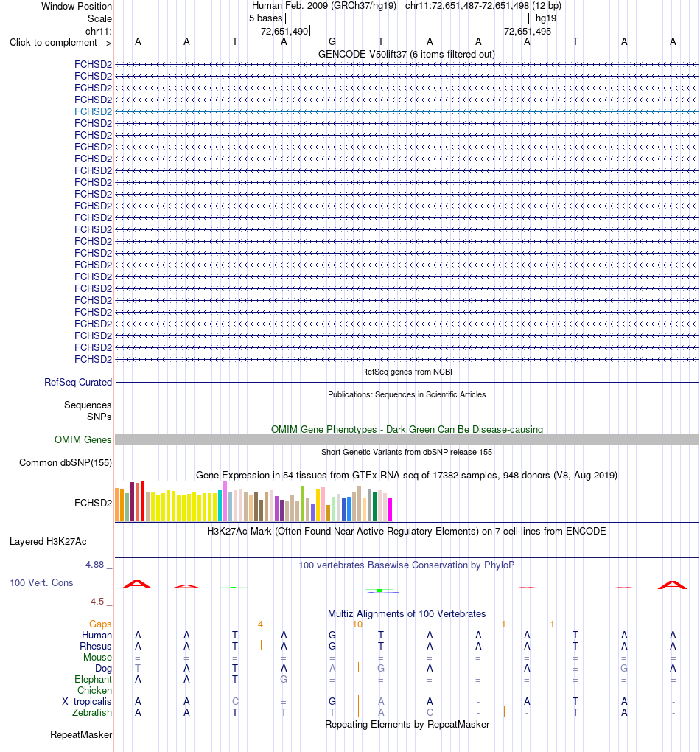Click the Window Position label
The width and height of the screenshot is (700, 752).
(77, 6)
